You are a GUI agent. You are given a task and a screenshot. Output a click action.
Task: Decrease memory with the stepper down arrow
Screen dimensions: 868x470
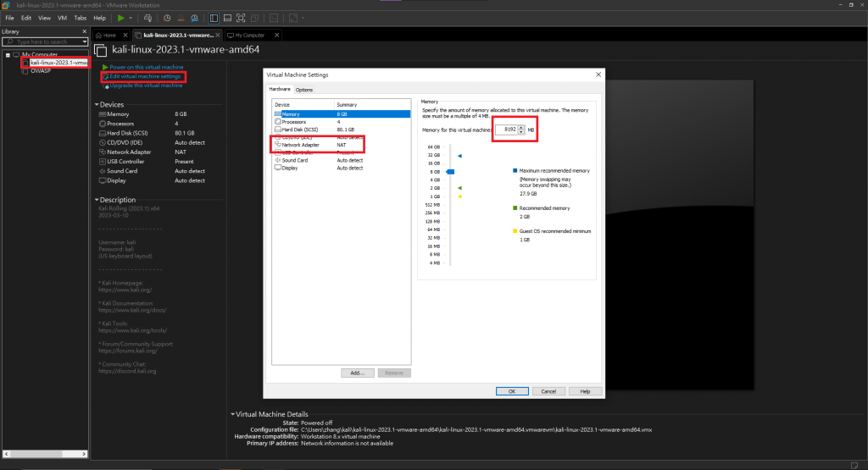521,131
